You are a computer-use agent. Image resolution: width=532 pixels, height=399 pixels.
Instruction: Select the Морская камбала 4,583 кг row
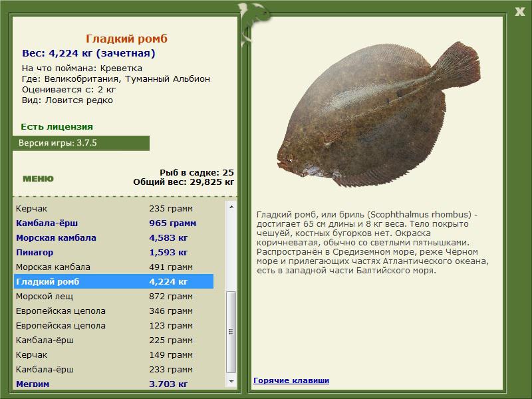(114, 238)
